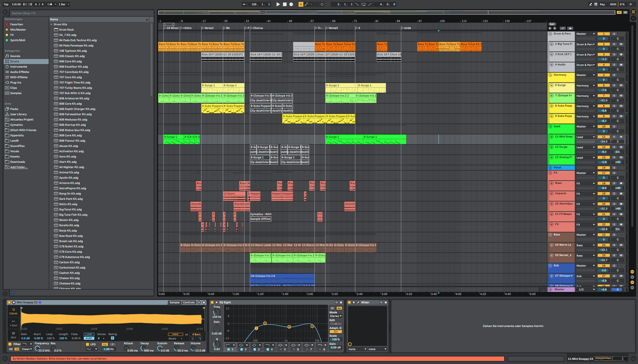The height and width of the screenshot is (364, 638).
Task: Switch to the Sample tab in Simpler
Action: point(174,302)
